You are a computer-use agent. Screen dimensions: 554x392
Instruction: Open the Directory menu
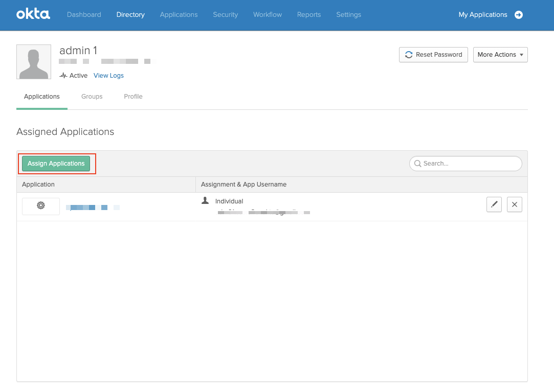pyautogui.click(x=130, y=15)
